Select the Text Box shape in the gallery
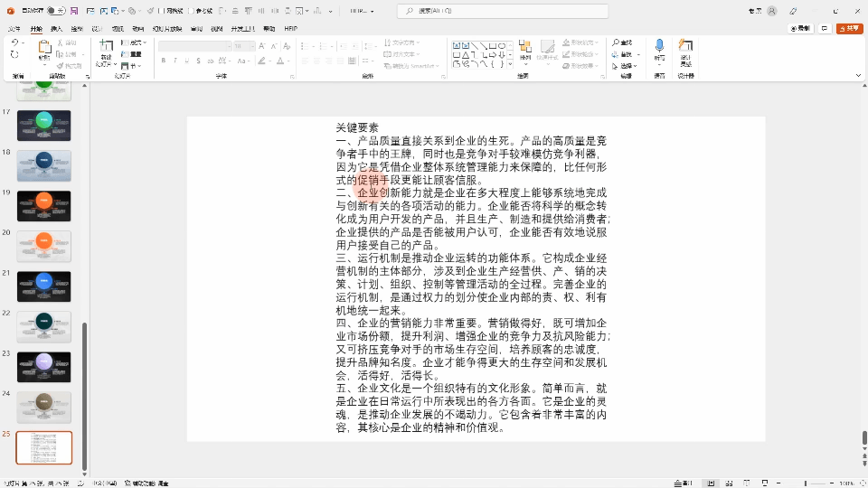The height and width of the screenshot is (488, 868). click(456, 46)
